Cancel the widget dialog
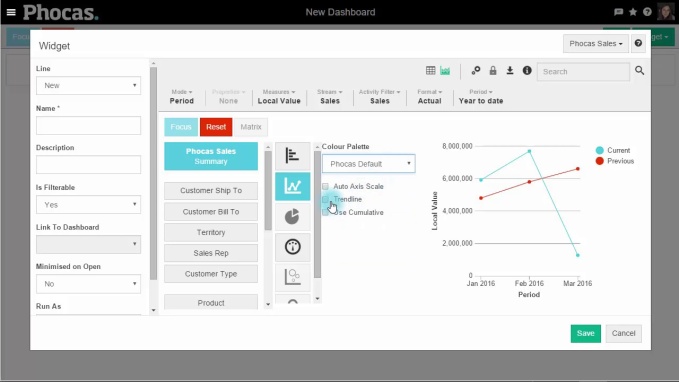679x382 pixels. click(624, 333)
